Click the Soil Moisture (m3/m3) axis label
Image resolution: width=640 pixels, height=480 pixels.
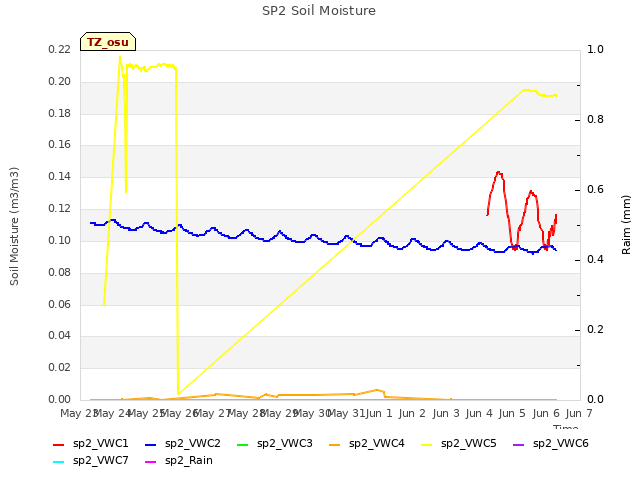(x=14, y=226)
